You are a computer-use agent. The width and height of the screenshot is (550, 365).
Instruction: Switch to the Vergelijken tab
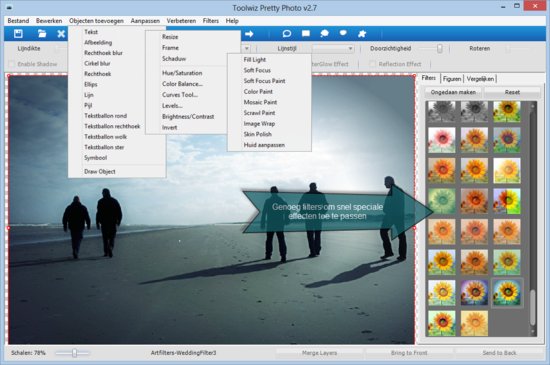click(x=480, y=79)
